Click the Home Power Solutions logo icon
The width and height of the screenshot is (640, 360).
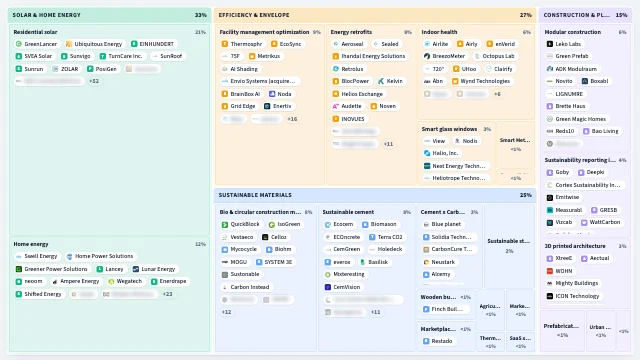click(x=69, y=256)
